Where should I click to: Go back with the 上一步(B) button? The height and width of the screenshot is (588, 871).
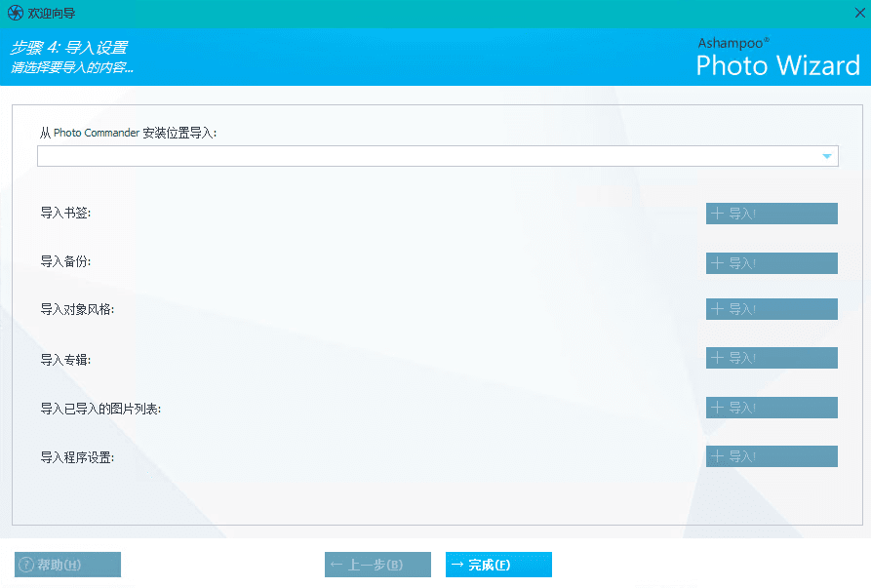[x=377, y=565]
